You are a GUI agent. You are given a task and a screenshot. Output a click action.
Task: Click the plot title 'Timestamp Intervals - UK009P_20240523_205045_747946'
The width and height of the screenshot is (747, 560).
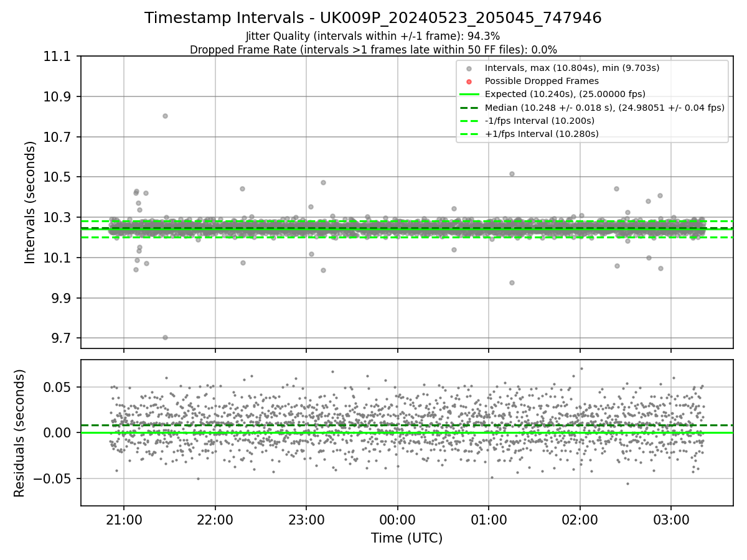[x=373, y=18]
